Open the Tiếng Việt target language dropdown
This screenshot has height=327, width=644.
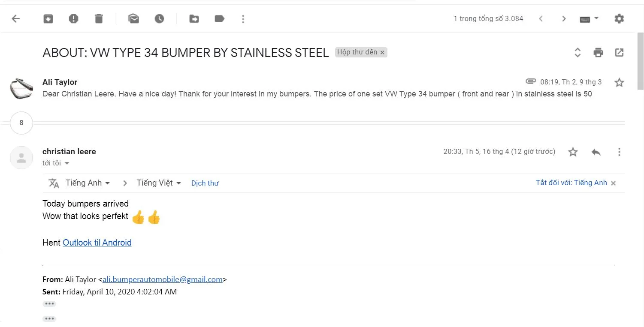(159, 183)
